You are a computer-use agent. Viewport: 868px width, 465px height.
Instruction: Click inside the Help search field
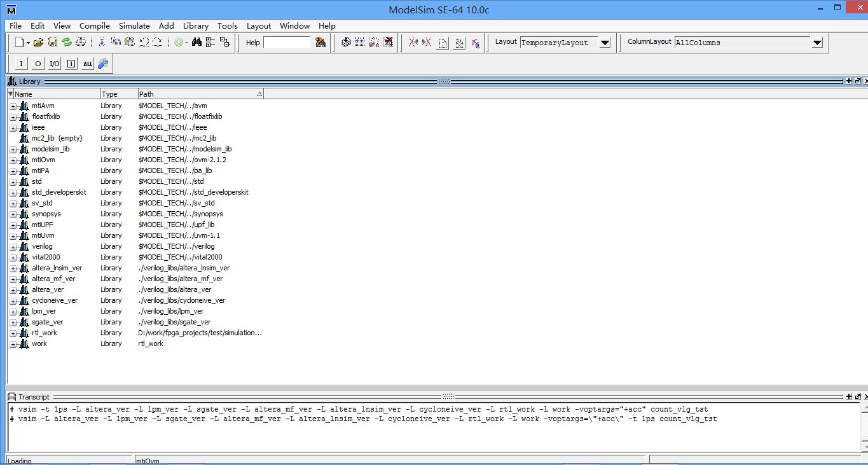click(287, 43)
